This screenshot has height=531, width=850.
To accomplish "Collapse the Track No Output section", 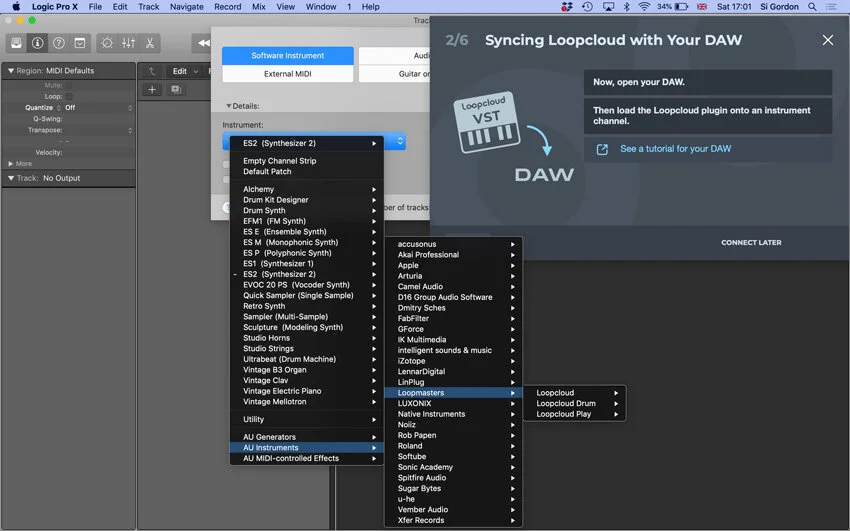I will [10, 178].
